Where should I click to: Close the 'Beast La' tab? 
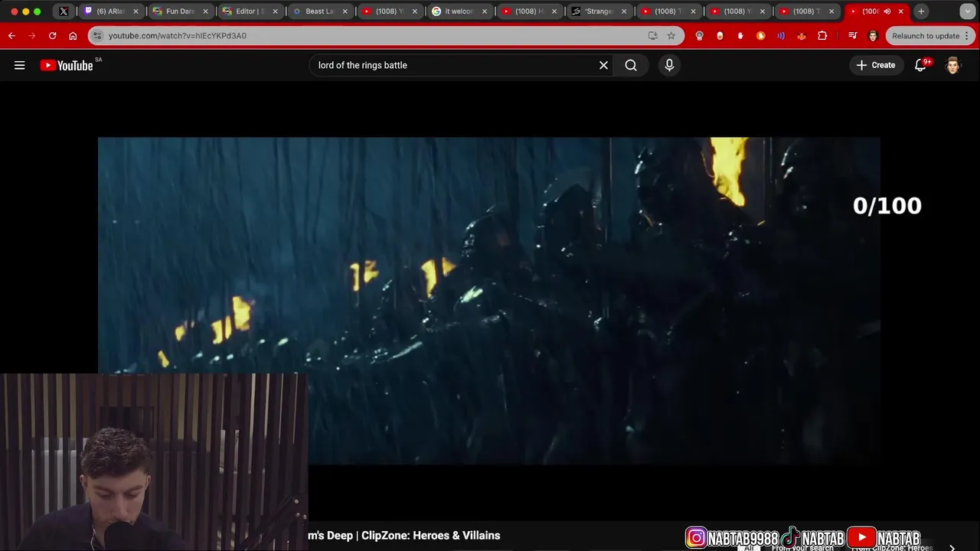[345, 11]
